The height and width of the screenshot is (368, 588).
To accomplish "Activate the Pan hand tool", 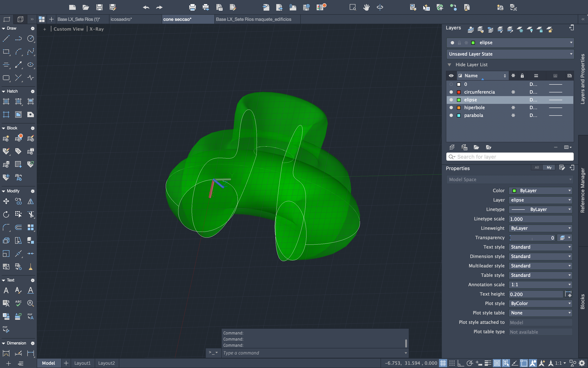I will coord(366,7).
